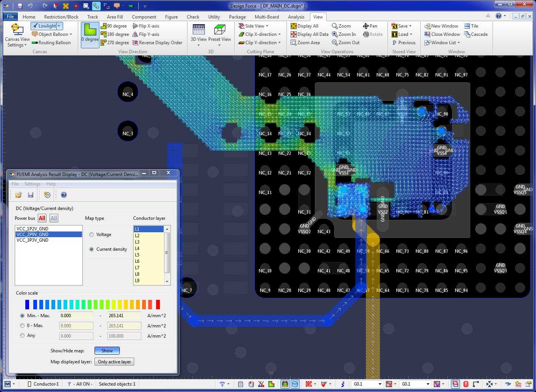Screen dimensions: 536x392
Task: Click Display All icon in ribbon
Action: [294, 26]
